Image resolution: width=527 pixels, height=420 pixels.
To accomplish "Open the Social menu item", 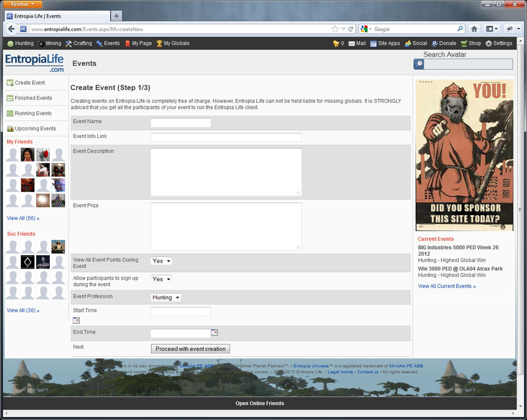I will [416, 43].
